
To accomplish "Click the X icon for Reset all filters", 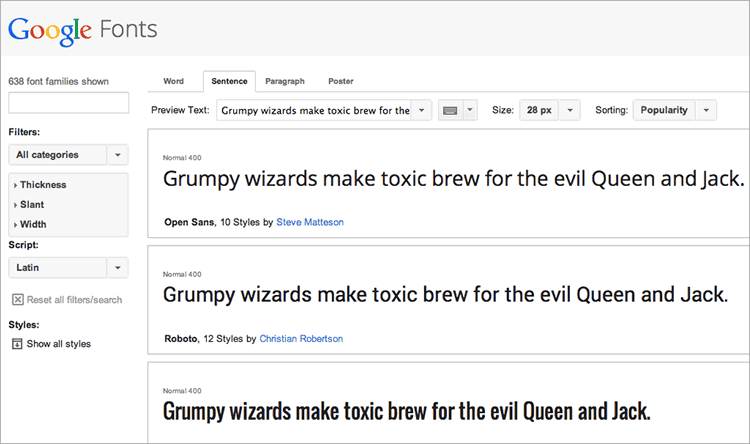I will click(17, 299).
